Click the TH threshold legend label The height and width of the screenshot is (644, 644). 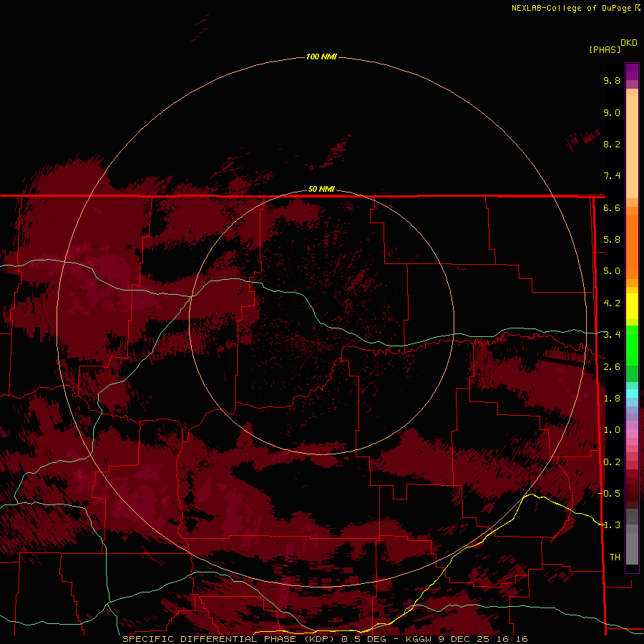click(615, 557)
